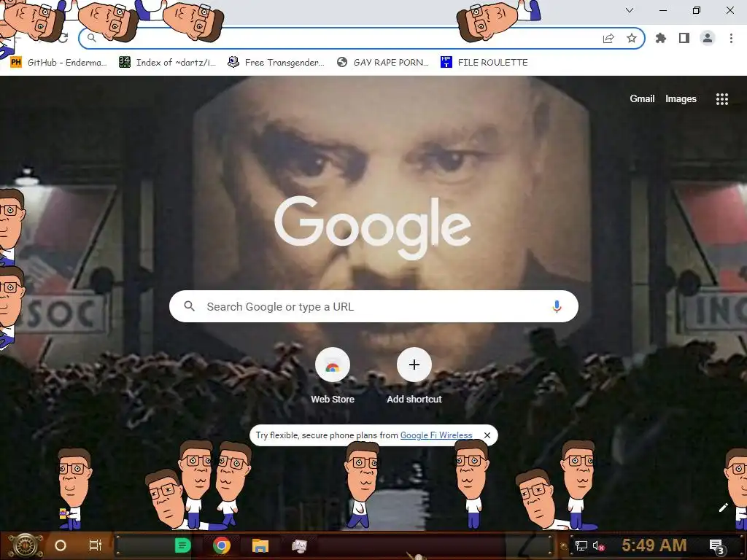This screenshot has width=747, height=560.
Task: Open File Explorer from taskbar
Action: 260,545
